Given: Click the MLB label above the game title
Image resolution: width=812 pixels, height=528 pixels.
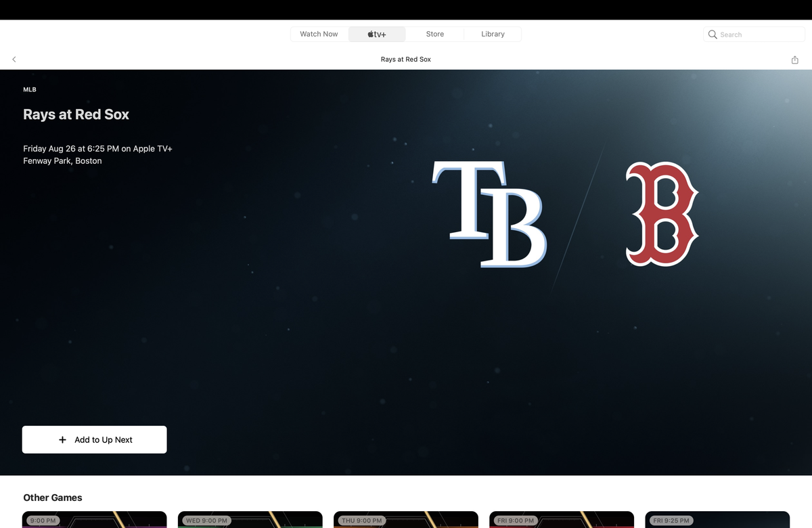Looking at the screenshot, I should coord(30,89).
